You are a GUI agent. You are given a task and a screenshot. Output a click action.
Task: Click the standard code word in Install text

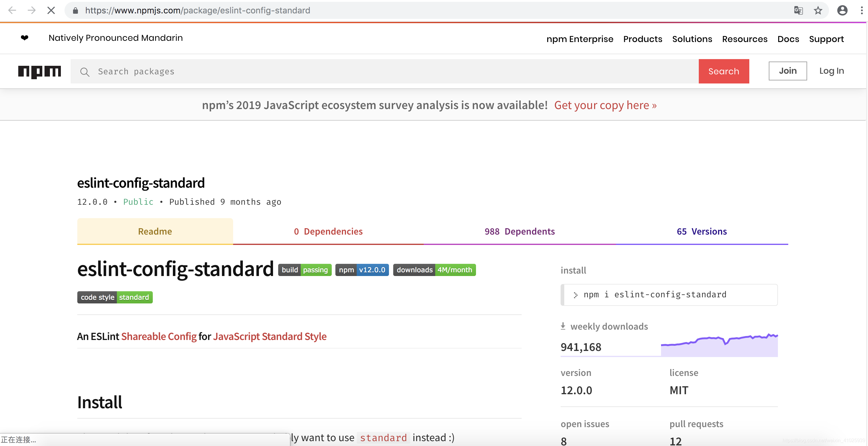(x=383, y=437)
